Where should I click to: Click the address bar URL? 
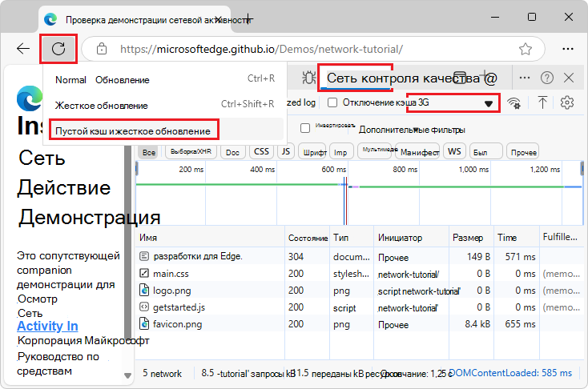coord(261,49)
